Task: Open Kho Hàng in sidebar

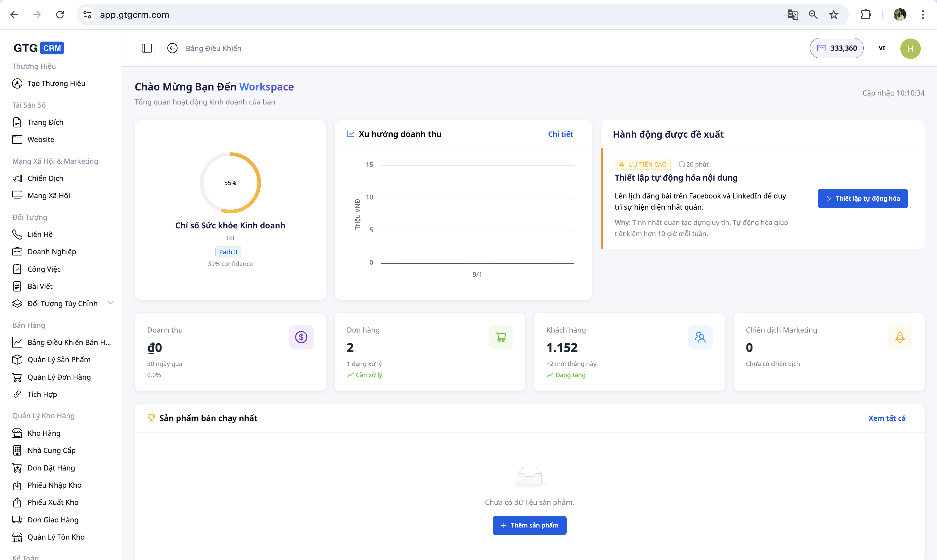Action: tap(44, 433)
